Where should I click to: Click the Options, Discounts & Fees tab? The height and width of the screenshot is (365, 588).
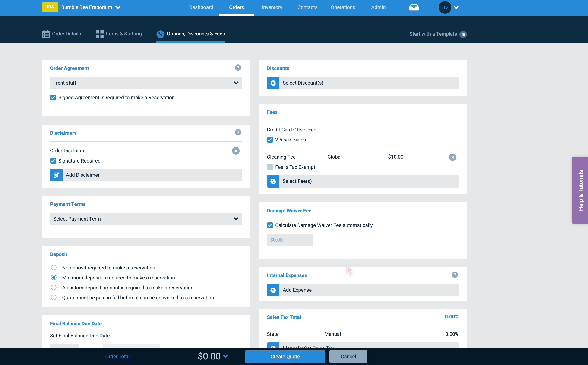pyautogui.click(x=190, y=34)
